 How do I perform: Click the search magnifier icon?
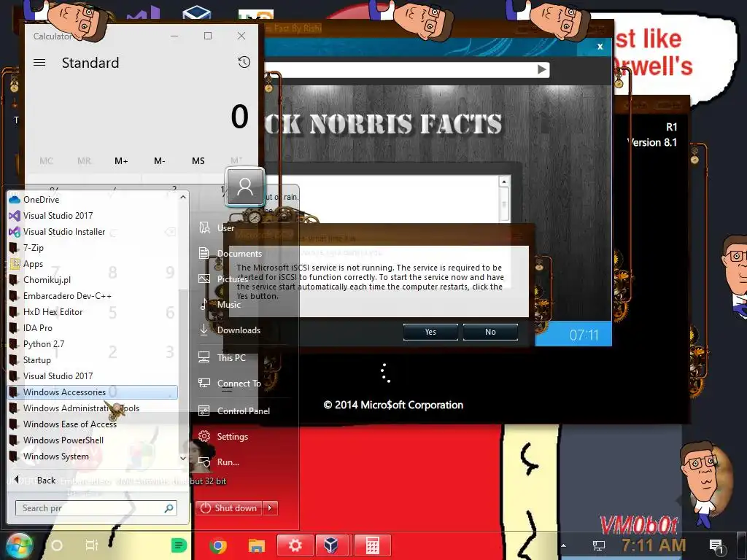click(x=169, y=508)
